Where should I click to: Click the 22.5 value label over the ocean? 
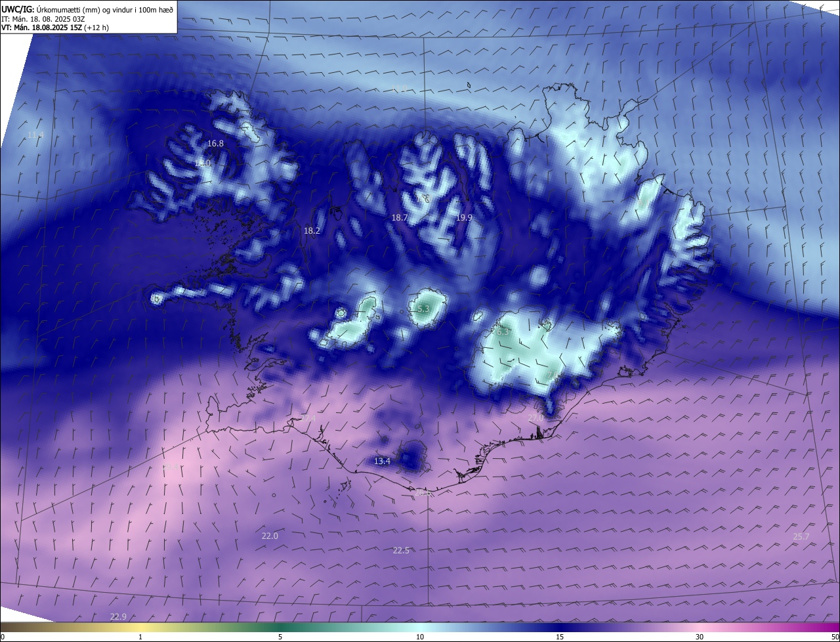[x=401, y=550]
